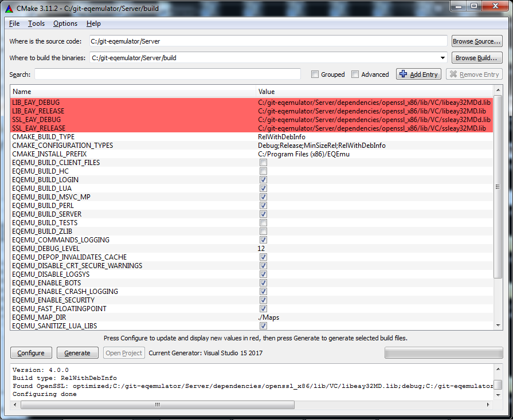Image resolution: width=513 pixels, height=420 pixels.
Task: Click the cache list scroll down arrow
Action: [498, 325]
